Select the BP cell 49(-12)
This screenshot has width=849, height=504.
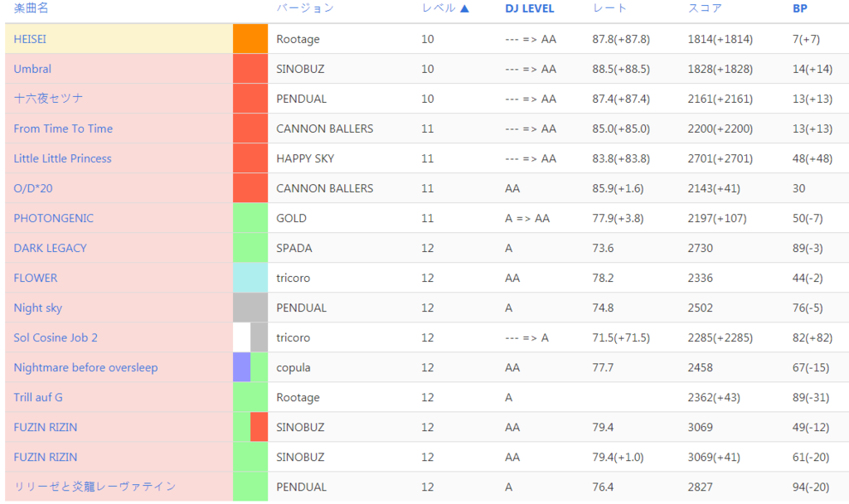pos(811,427)
